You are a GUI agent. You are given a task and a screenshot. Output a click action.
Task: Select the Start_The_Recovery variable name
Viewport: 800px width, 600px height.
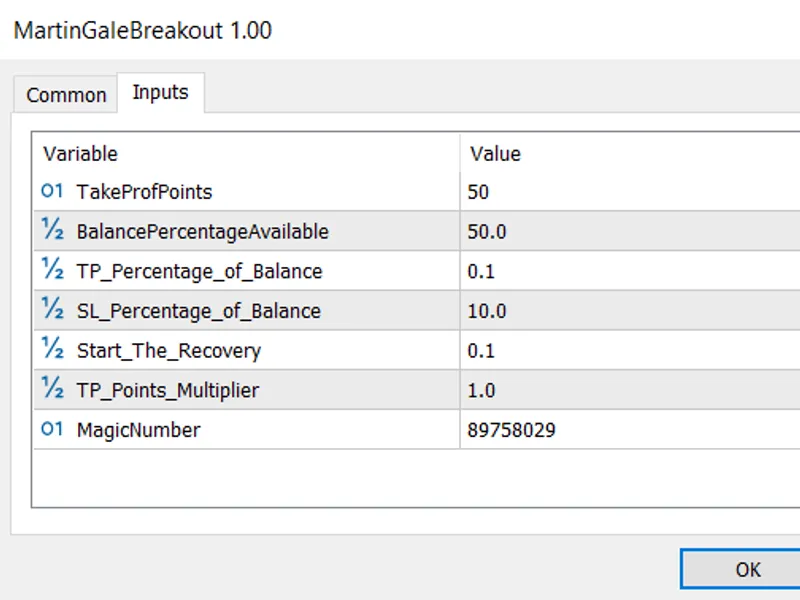169,351
